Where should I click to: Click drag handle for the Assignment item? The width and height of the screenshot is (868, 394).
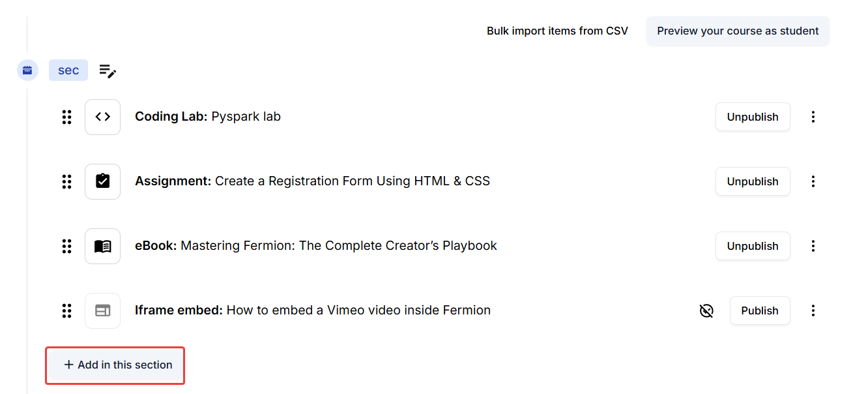coord(66,181)
